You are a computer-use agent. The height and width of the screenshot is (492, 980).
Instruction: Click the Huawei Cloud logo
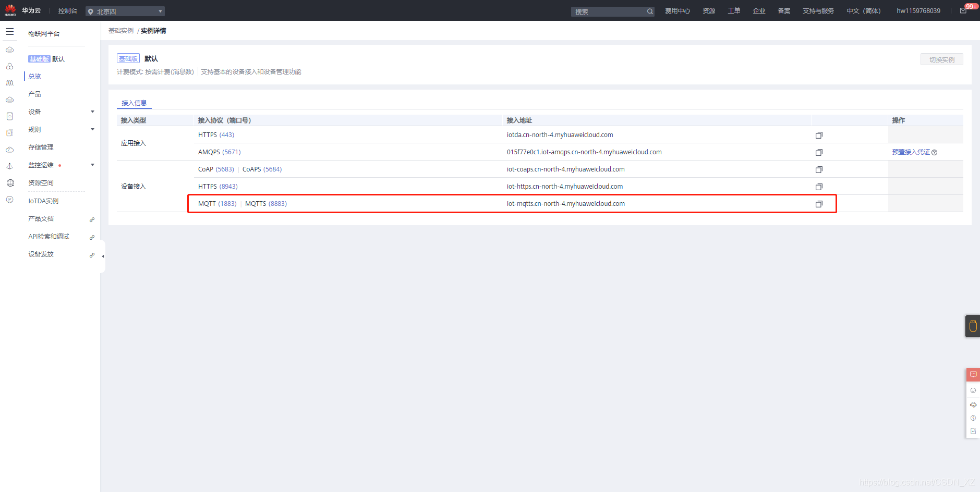coord(10,10)
